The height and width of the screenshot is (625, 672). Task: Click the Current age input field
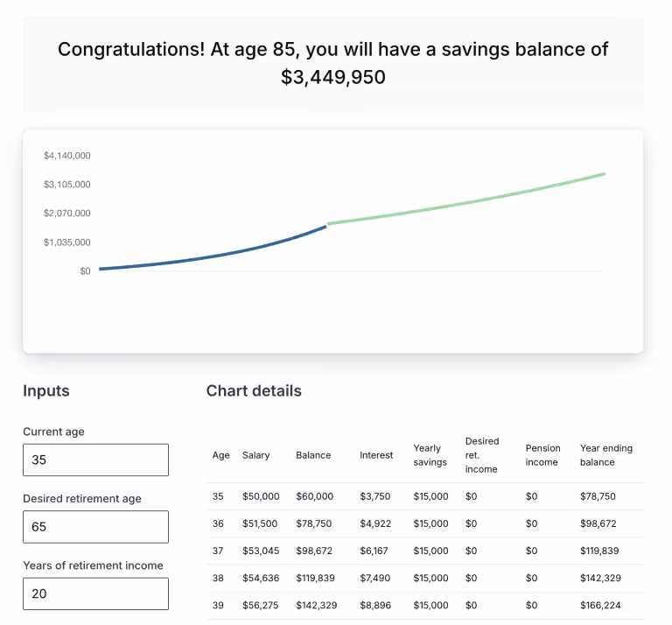coord(95,460)
